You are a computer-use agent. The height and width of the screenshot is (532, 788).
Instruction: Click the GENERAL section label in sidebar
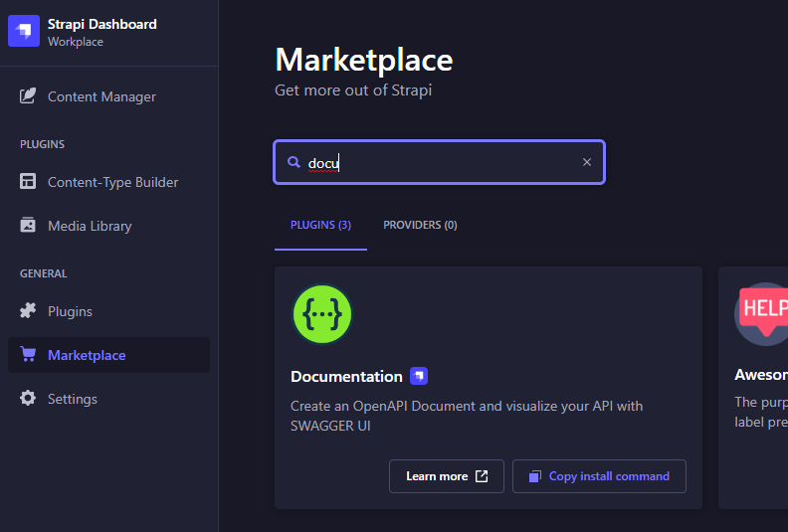[43, 273]
